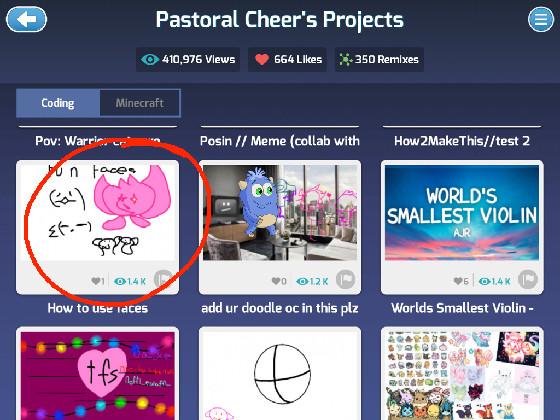
Task: Open the blue monster room thumbnail
Action: [280, 212]
